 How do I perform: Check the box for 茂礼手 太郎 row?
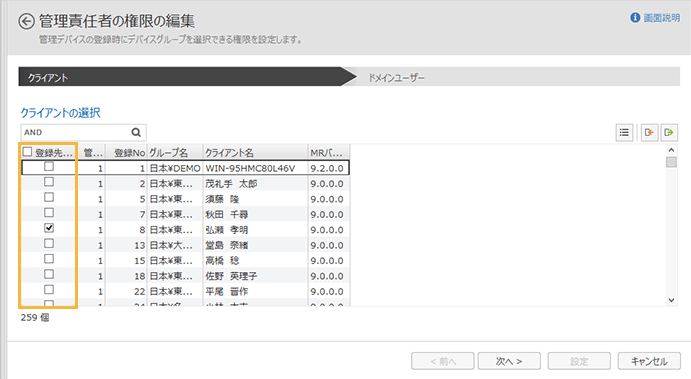(x=49, y=182)
